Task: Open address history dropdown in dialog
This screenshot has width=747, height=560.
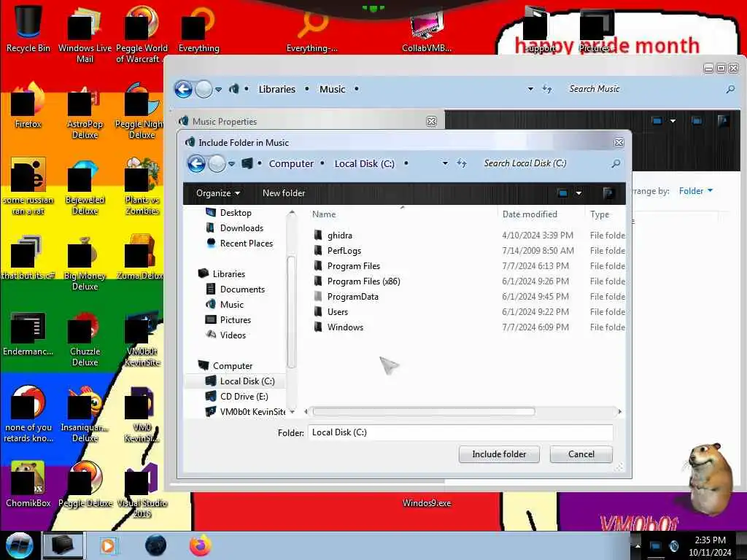Action: coord(445,163)
